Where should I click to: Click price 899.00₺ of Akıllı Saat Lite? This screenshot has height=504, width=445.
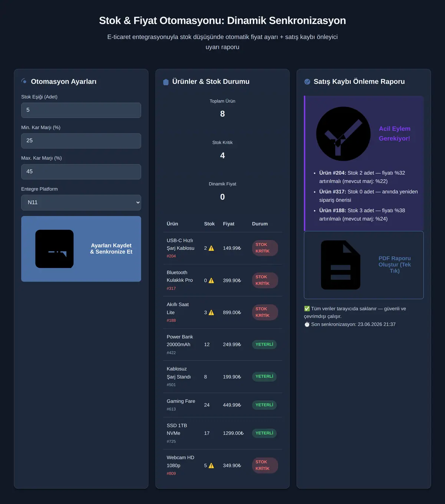point(232,312)
